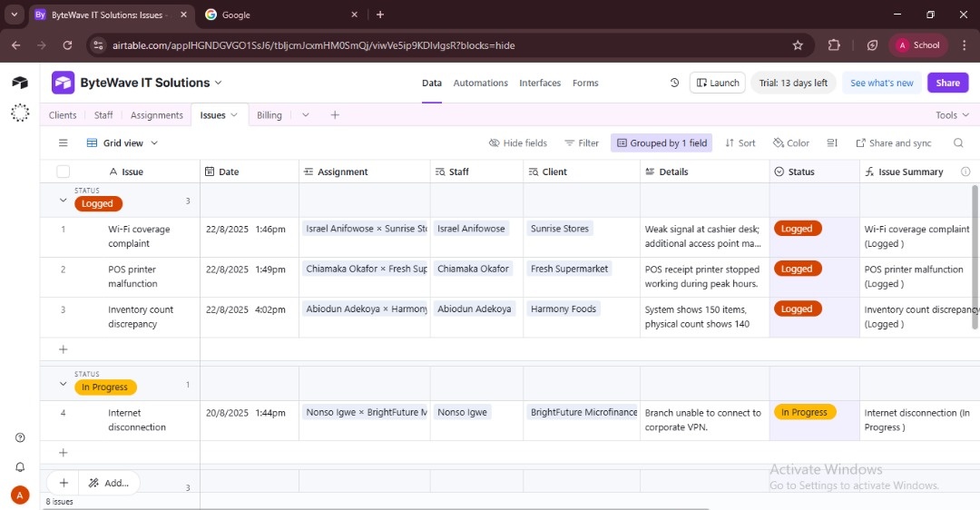This screenshot has width=980, height=510.
Task: Open the base history clock icon
Action: tap(674, 83)
